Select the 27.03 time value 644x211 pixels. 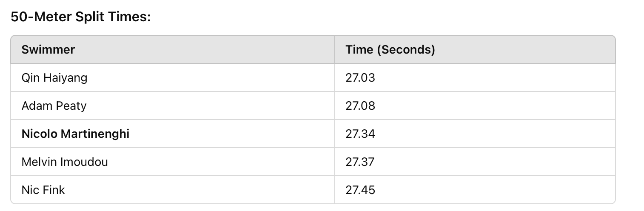click(x=360, y=78)
